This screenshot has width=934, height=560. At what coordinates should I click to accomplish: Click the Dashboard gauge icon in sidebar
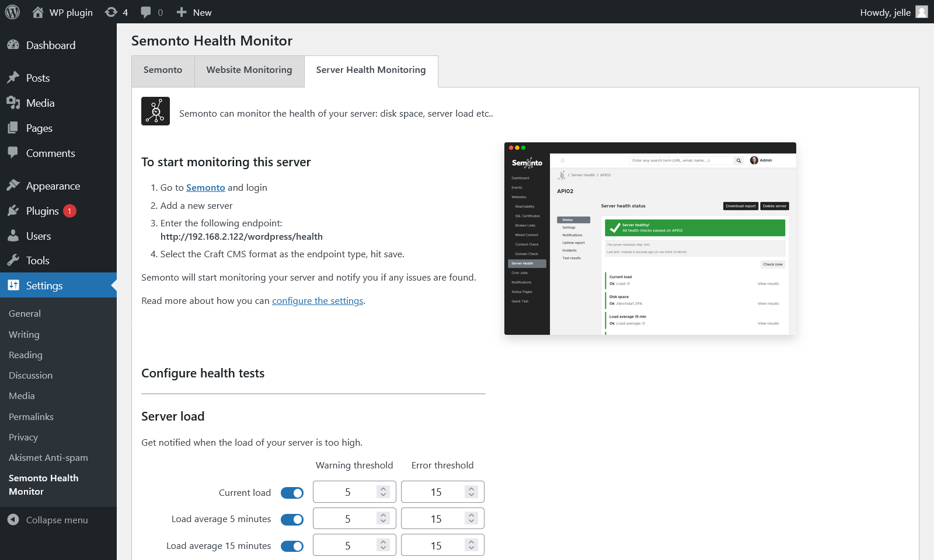pos(13,45)
